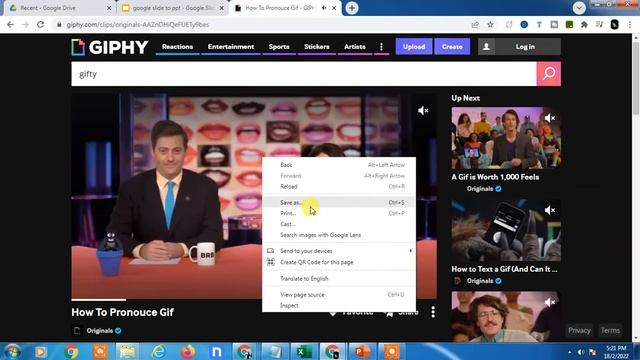Image resolution: width=640 pixels, height=360 pixels.
Task: Click the Create button
Action: [x=452, y=47]
